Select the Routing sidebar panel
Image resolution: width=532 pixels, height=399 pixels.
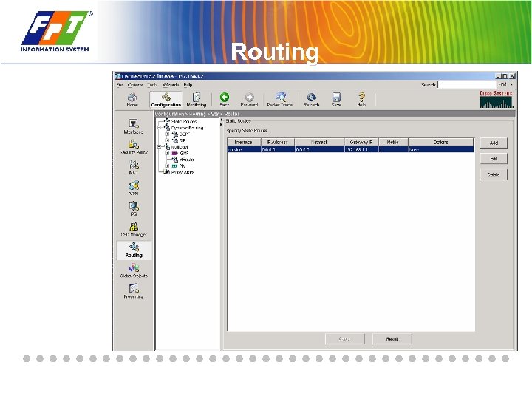click(x=134, y=250)
